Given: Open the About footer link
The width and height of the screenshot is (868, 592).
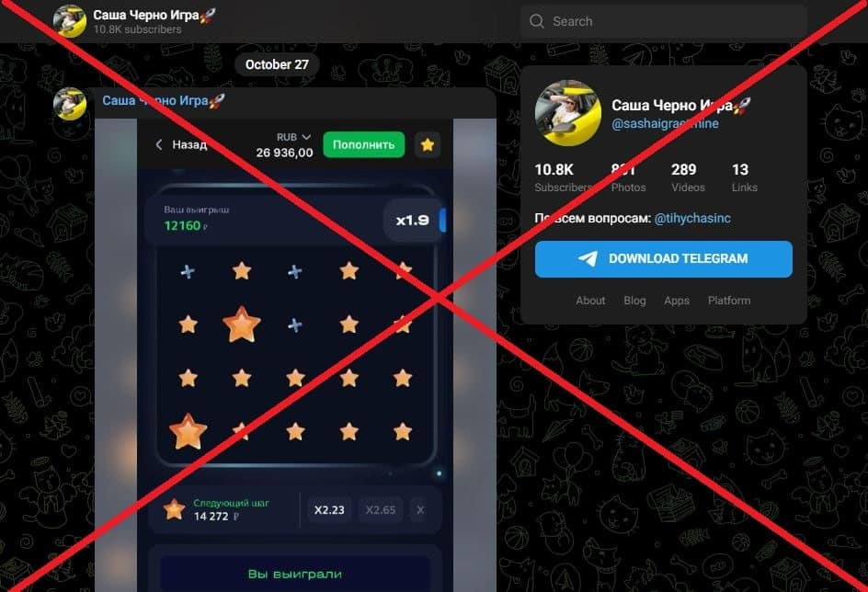Looking at the screenshot, I should tap(590, 301).
